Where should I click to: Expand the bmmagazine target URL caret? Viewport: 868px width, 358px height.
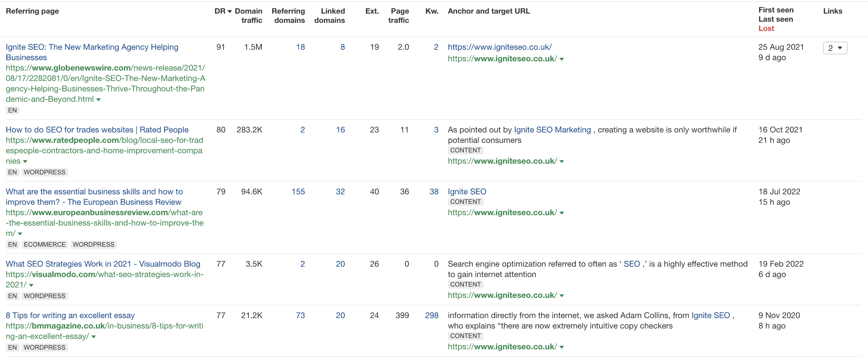click(x=562, y=347)
